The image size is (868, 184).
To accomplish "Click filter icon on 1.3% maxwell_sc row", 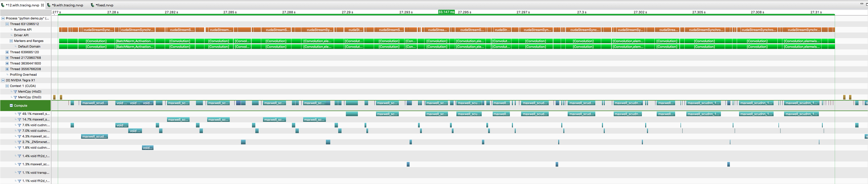I will (x=19, y=165).
